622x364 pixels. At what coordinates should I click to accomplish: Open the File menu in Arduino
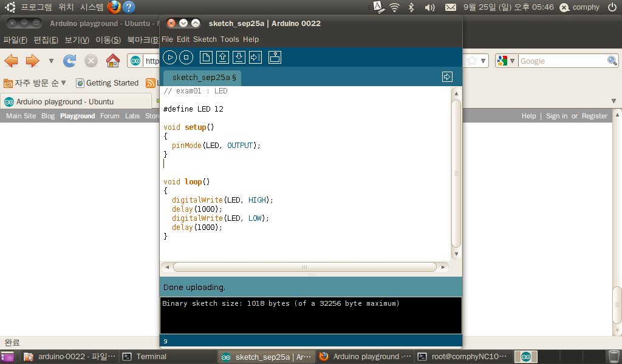pos(167,39)
